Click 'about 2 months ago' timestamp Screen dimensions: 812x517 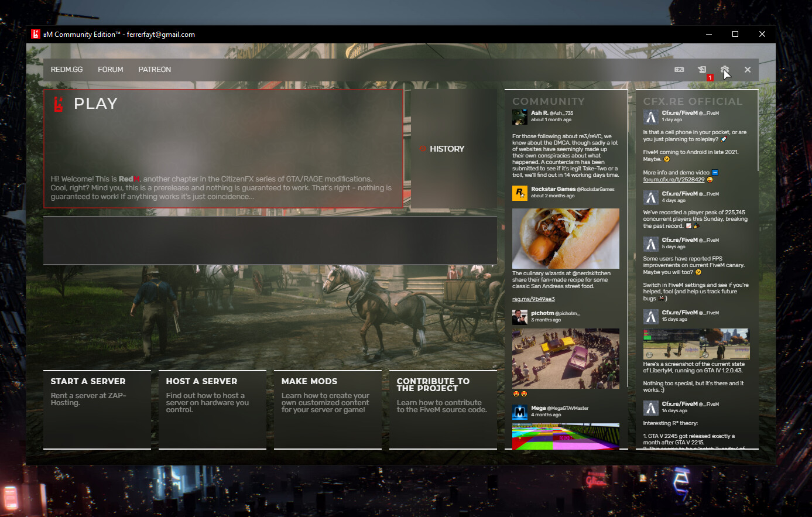click(553, 196)
